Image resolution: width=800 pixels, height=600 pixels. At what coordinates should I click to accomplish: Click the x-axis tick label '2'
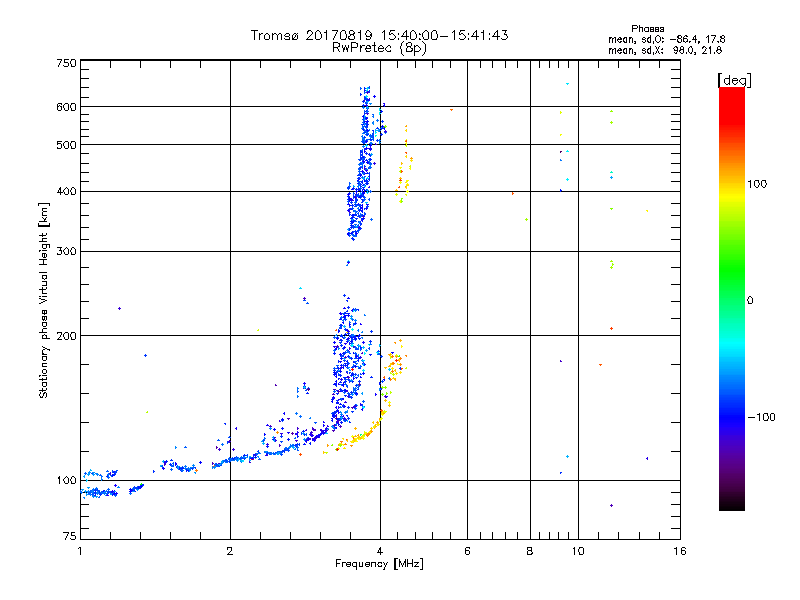point(230,551)
